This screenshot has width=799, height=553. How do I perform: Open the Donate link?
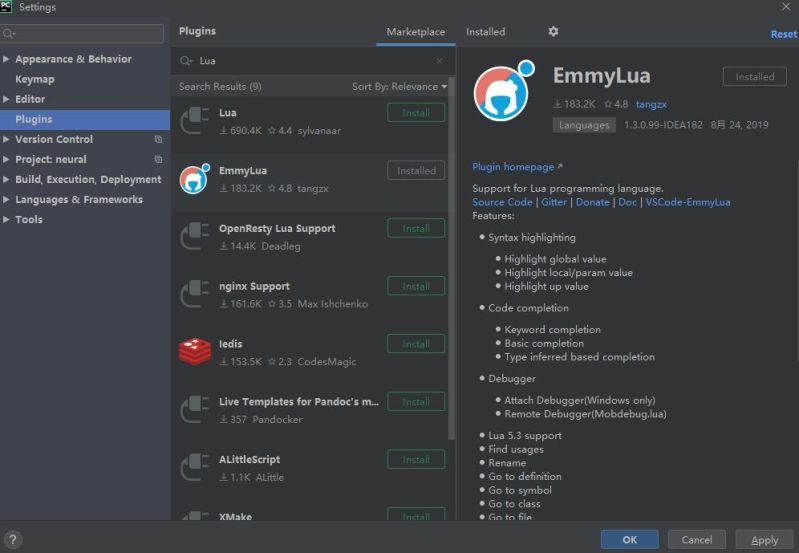593,202
